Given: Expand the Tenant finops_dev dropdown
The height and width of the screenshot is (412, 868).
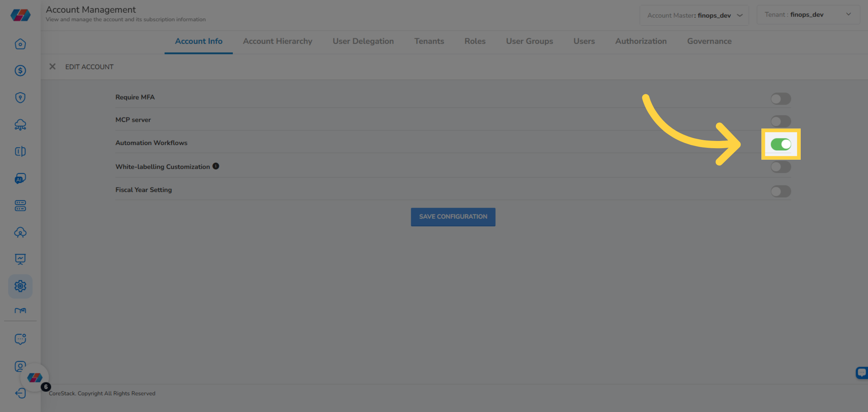Looking at the screenshot, I should [x=808, y=15].
